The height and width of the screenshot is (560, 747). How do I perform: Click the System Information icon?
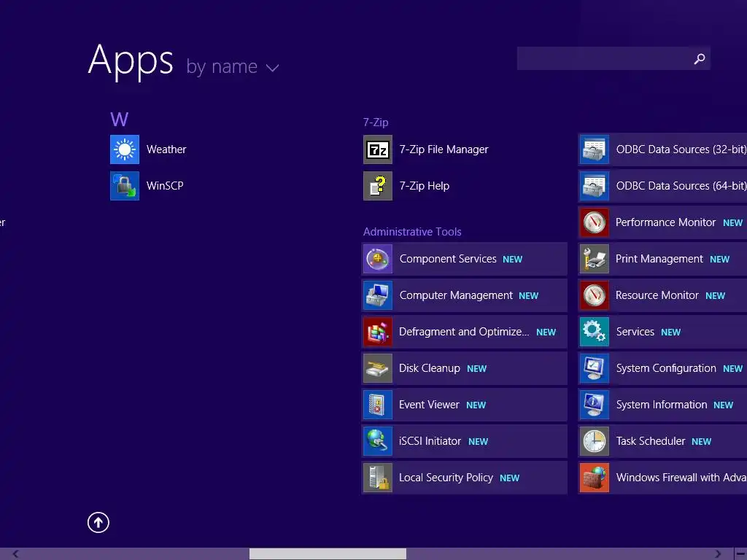click(x=595, y=405)
